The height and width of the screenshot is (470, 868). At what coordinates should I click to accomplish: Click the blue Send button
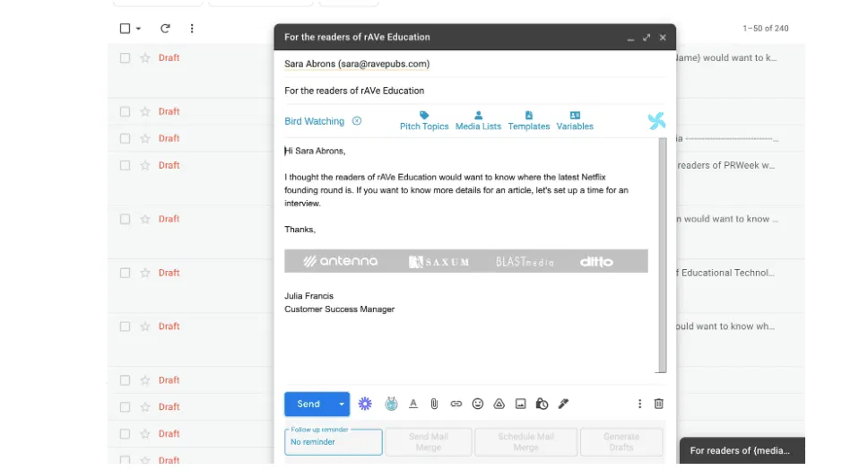click(x=308, y=405)
